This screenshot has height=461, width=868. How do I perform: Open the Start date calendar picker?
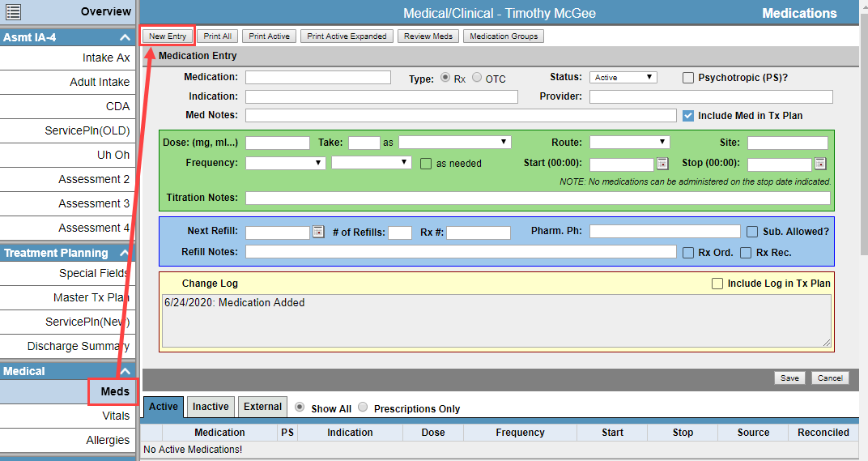(662, 164)
